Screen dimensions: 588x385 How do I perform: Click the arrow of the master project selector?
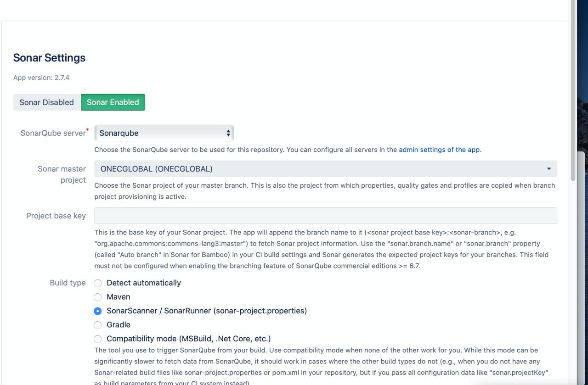pyautogui.click(x=548, y=169)
